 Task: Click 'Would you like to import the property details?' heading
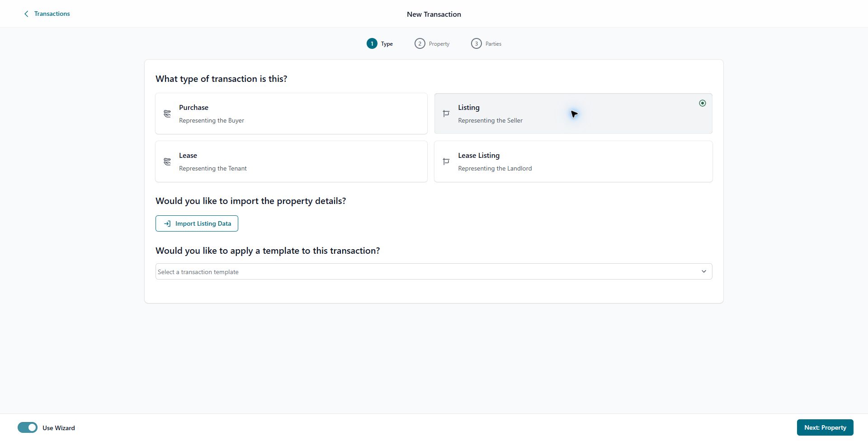(251, 201)
